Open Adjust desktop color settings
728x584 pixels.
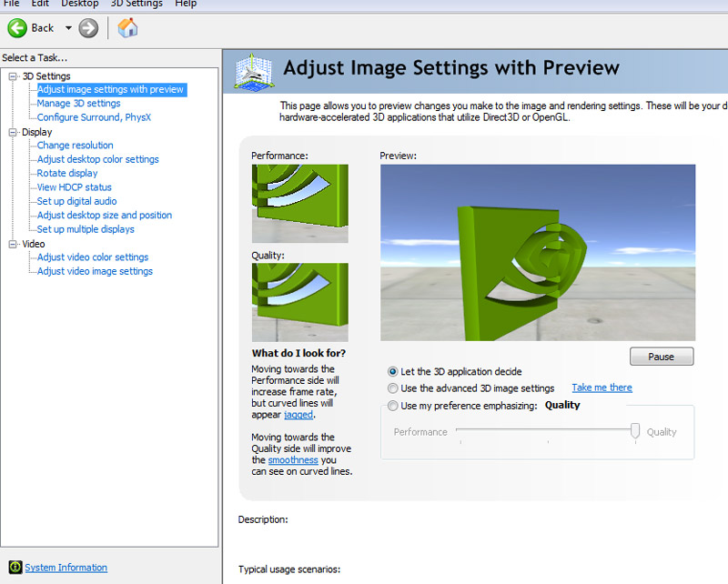point(97,159)
